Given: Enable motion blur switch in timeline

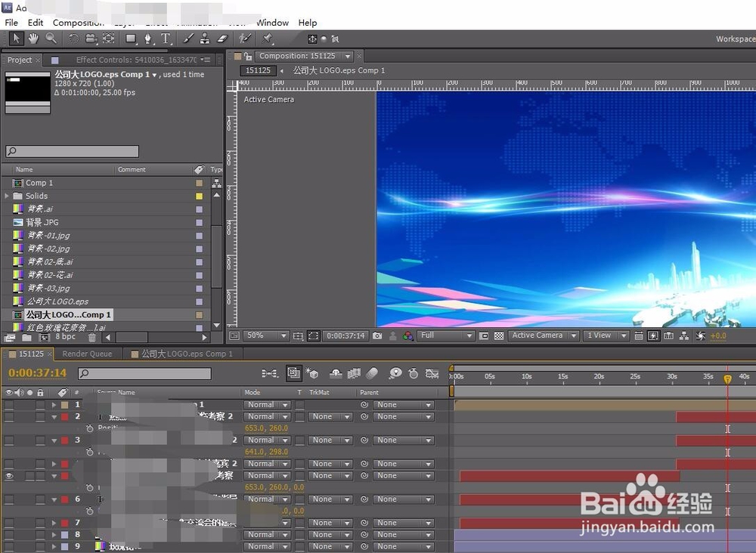Looking at the screenshot, I should (x=372, y=373).
